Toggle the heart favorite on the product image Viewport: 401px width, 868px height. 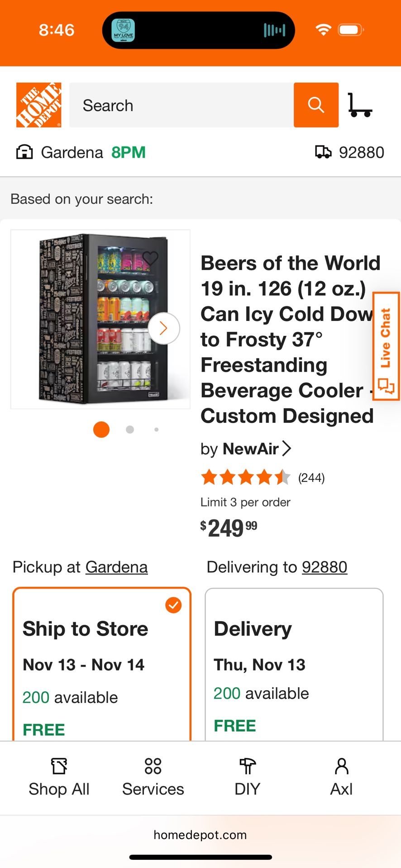[x=150, y=258]
